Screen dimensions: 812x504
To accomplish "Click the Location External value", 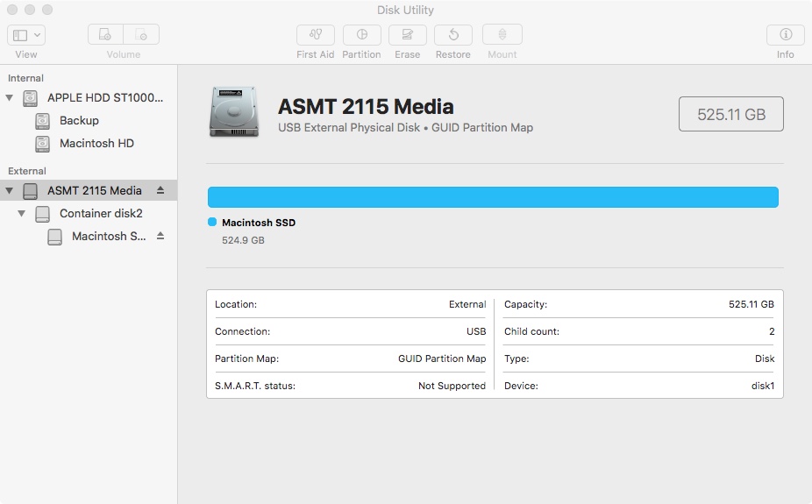I will [x=467, y=304].
